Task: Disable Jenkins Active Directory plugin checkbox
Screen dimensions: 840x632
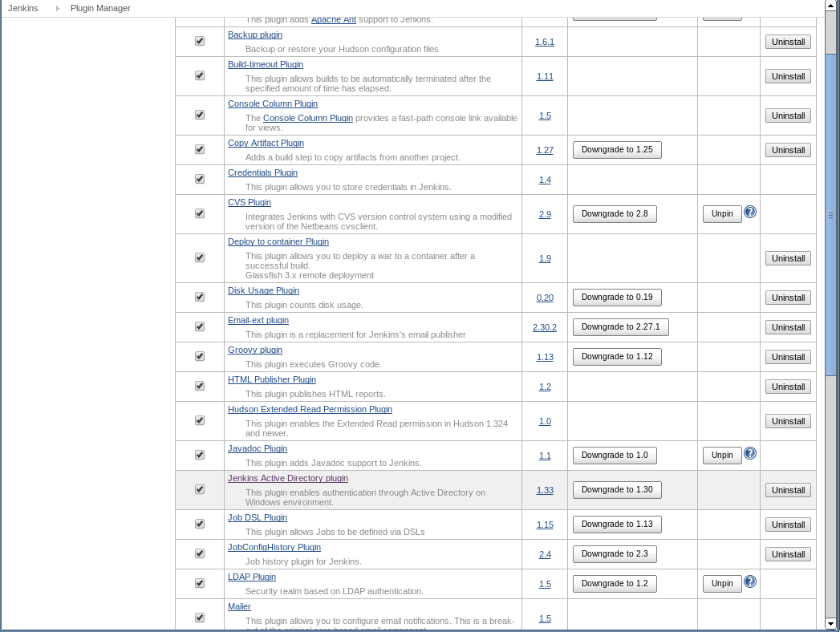Action: click(x=200, y=489)
